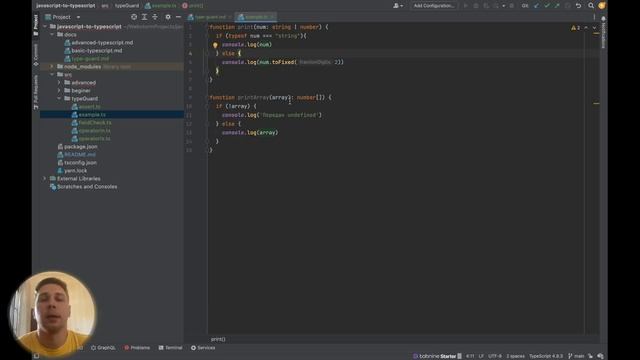
Task: Go to next highlighted error arrow
Action: coord(594,28)
